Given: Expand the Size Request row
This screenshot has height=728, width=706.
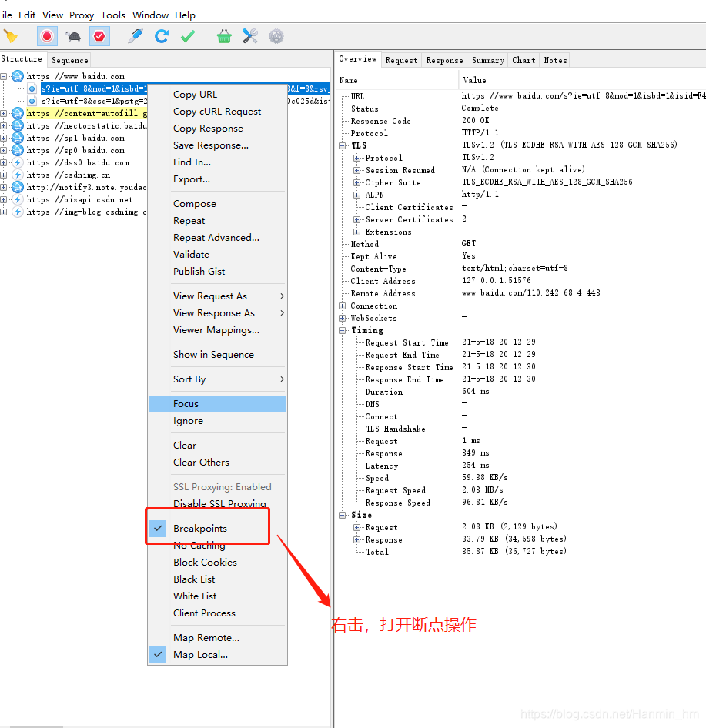Looking at the screenshot, I should click(356, 527).
